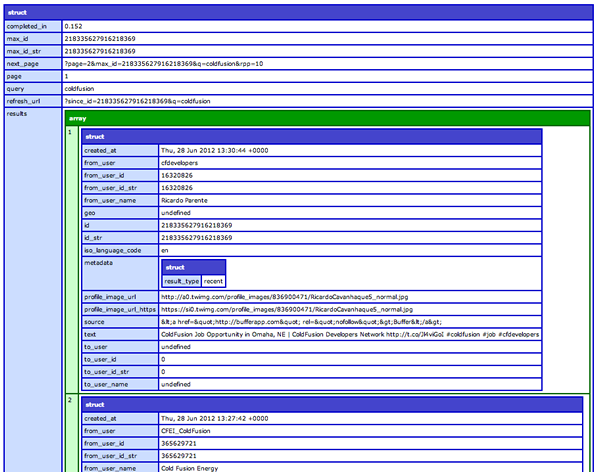The image size is (598, 472).
Task: Click the profile_image_url_https key
Action: pos(120,310)
